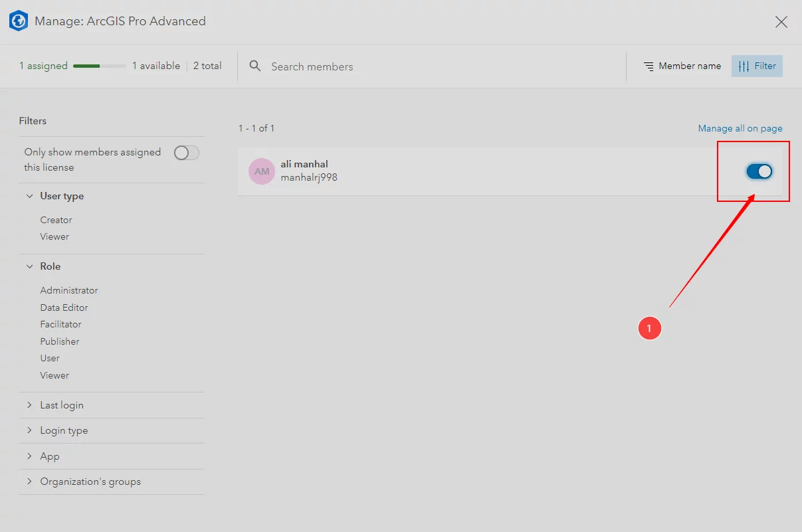Filter by Viewer role
Viewport: 802px width, 532px height.
pos(54,375)
